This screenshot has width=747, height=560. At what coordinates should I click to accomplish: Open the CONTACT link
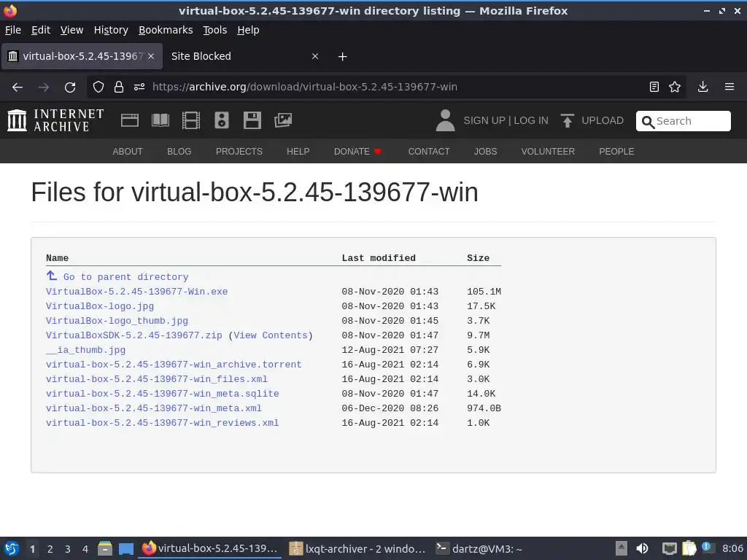coord(429,152)
